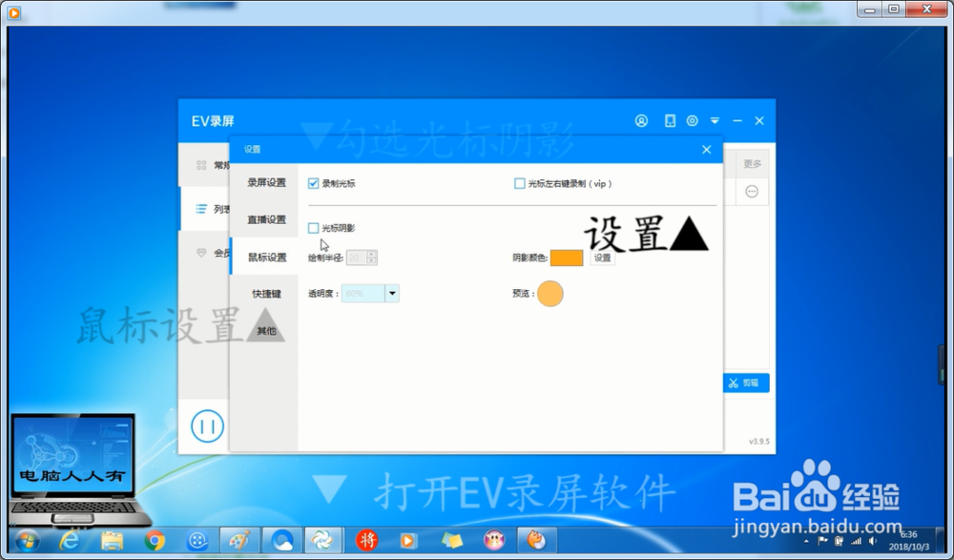Maximize the outer video player window
Viewport: 954px width, 560px height.
(894, 9)
